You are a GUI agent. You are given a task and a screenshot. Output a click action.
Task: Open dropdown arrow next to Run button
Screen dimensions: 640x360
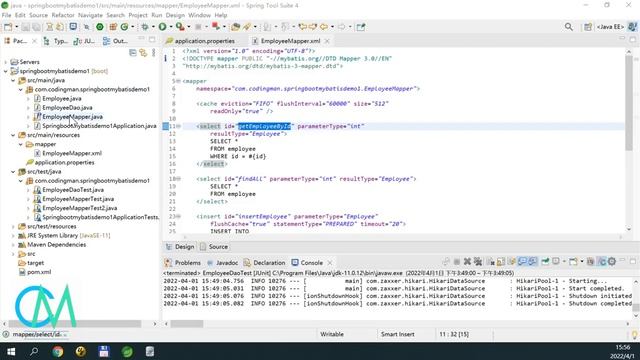[x=170, y=27]
